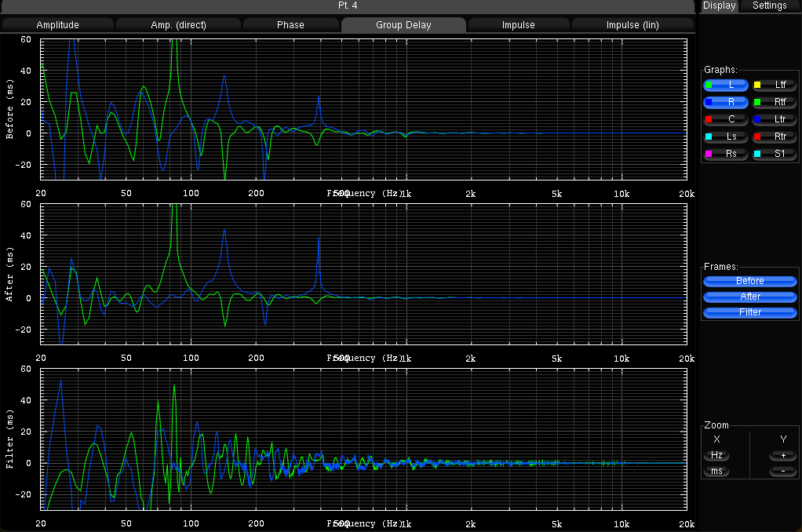
Task: Click the Y zoom plus button
Action: coord(782,456)
